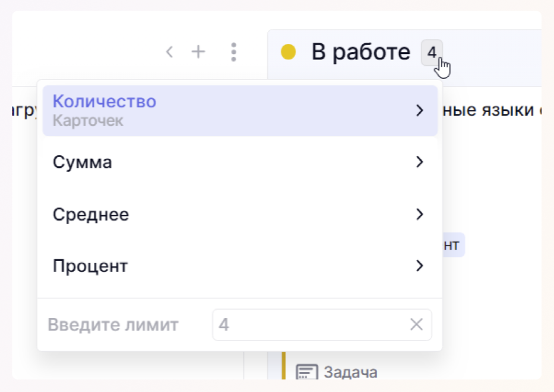Screen dimensions: 554x392
Task: Click the card counter badge showing 4
Action: coord(432,52)
